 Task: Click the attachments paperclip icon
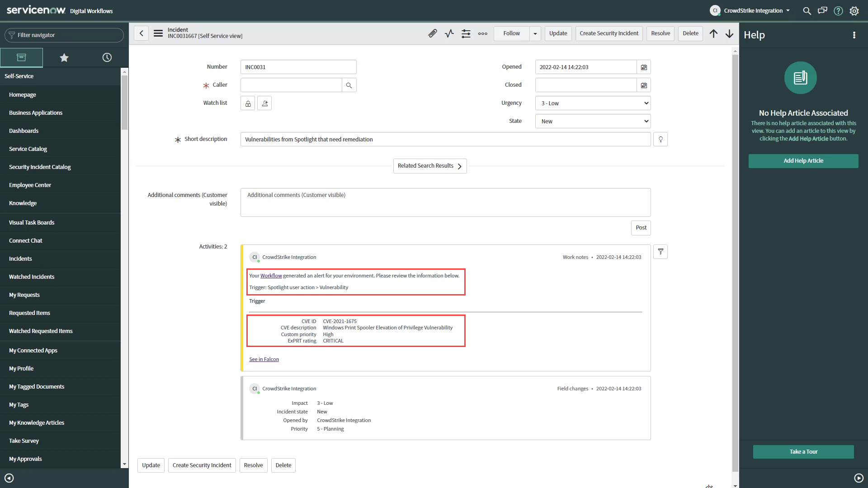pyautogui.click(x=433, y=33)
